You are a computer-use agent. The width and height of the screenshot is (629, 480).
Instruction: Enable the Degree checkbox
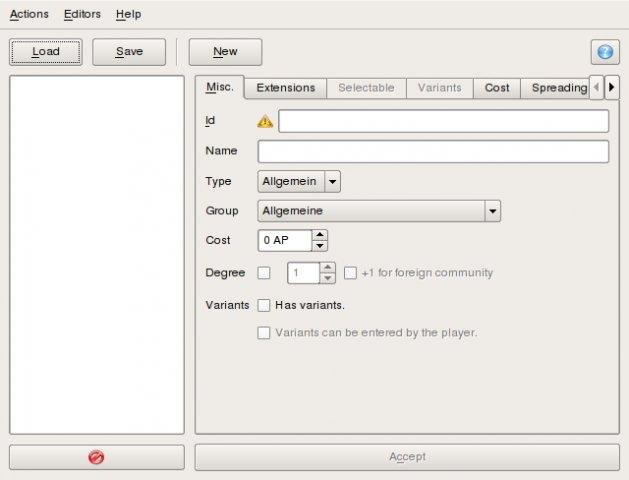click(264, 273)
